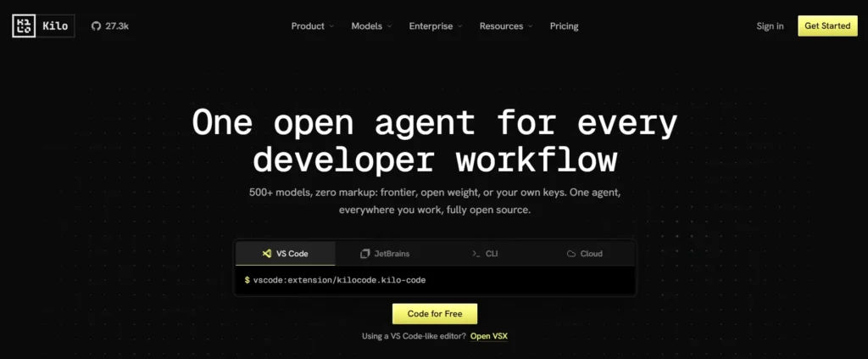Screen dimensions: 868x359
Task: Click the "500+ models, zero markup" subtitle line
Action: pos(435,194)
